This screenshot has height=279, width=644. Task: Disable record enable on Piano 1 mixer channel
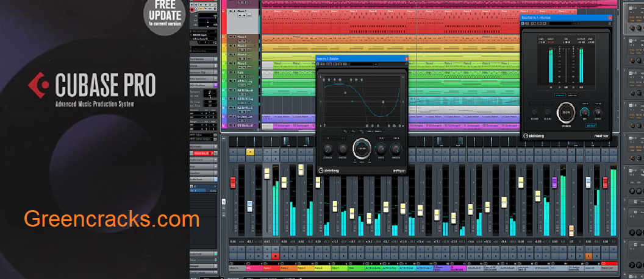[275, 257]
